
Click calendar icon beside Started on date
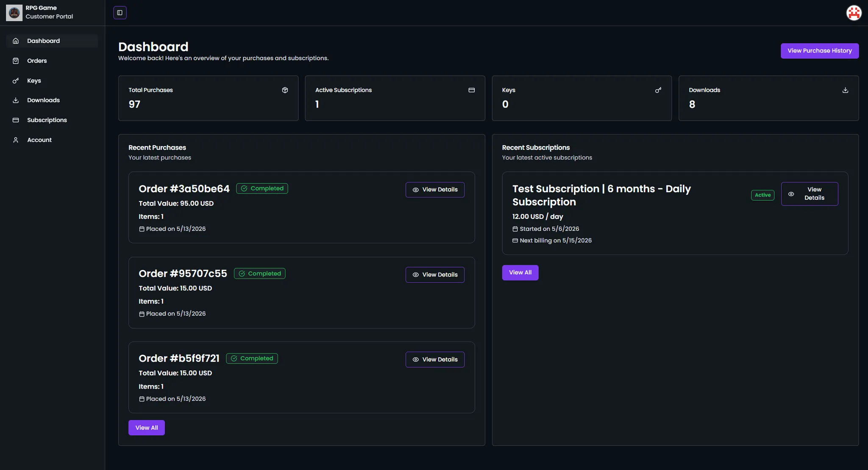click(x=515, y=229)
